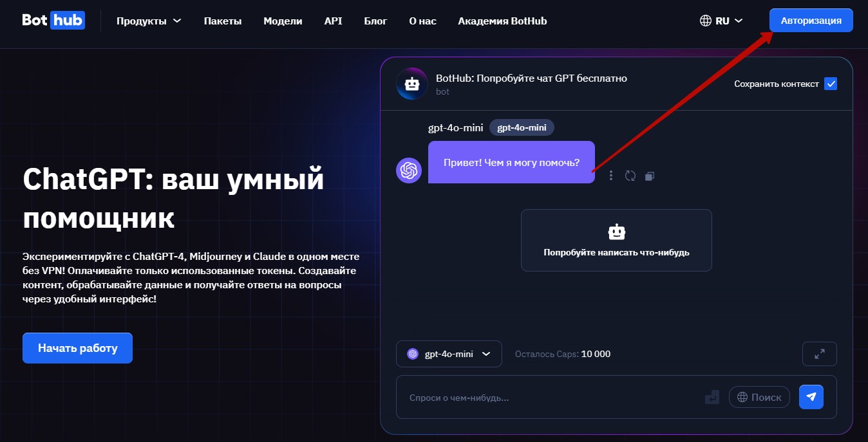Screen dimensions: 868x442
Task: Click the BotHub robot avatar in chat header
Action: point(412,84)
